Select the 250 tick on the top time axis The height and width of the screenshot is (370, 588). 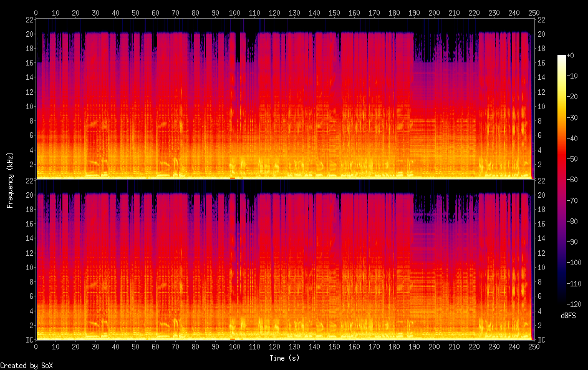point(533,12)
